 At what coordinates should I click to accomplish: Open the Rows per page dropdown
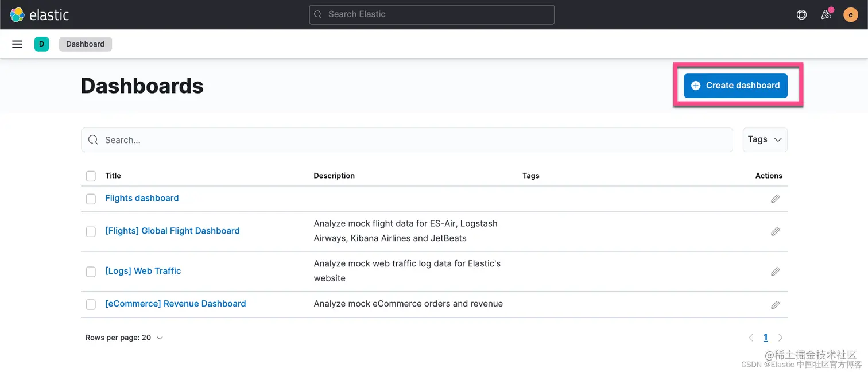pyautogui.click(x=124, y=338)
